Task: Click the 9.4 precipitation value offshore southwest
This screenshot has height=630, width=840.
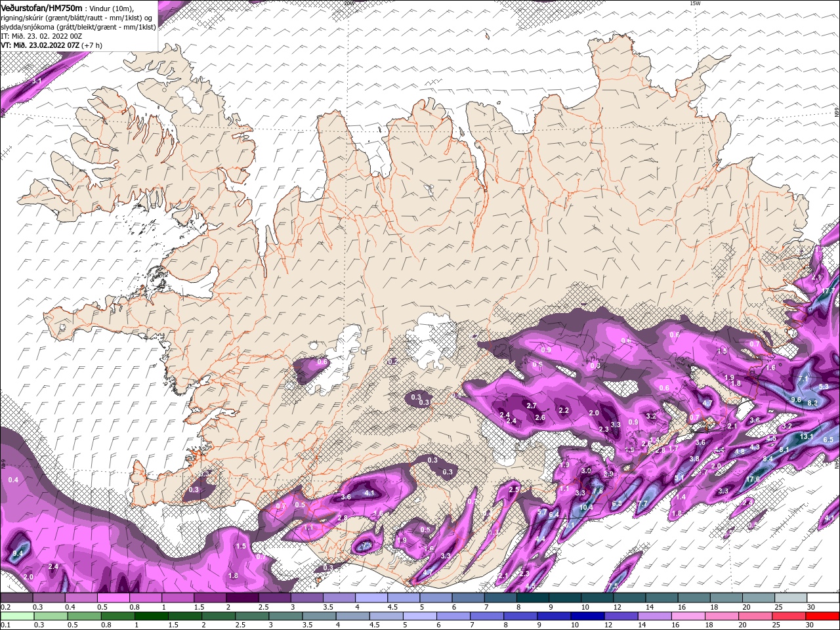Action: (x=18, y=554)
